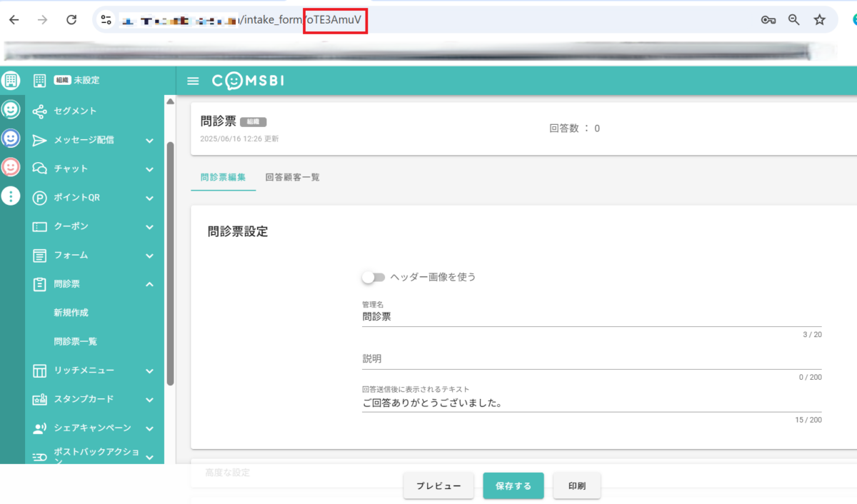Click the three-dot more icon in left rail

(11, 196)
